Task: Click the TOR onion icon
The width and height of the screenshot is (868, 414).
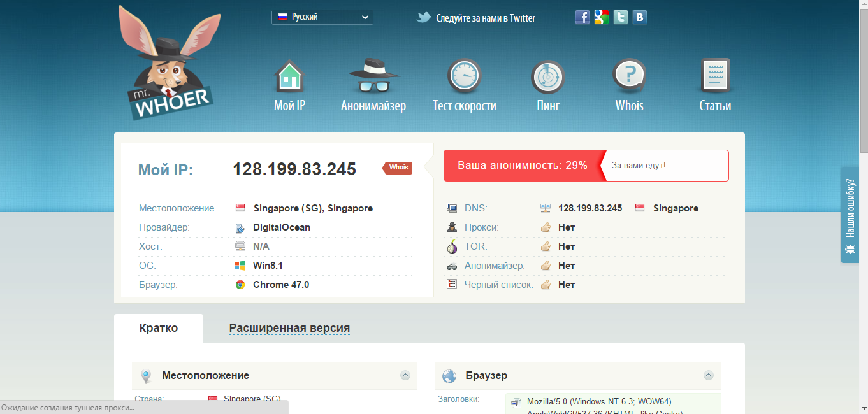Action: [x=452, y=246]
